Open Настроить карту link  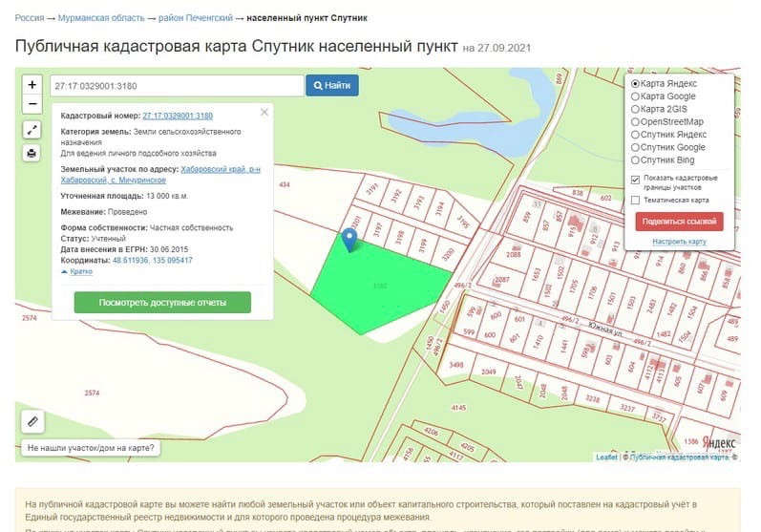click(x=679, y=242)
